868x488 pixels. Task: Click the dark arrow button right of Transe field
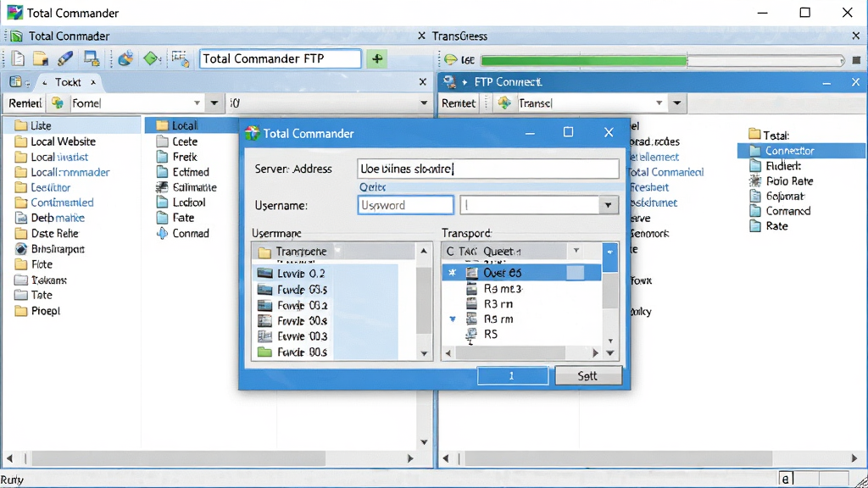(677, 103)
